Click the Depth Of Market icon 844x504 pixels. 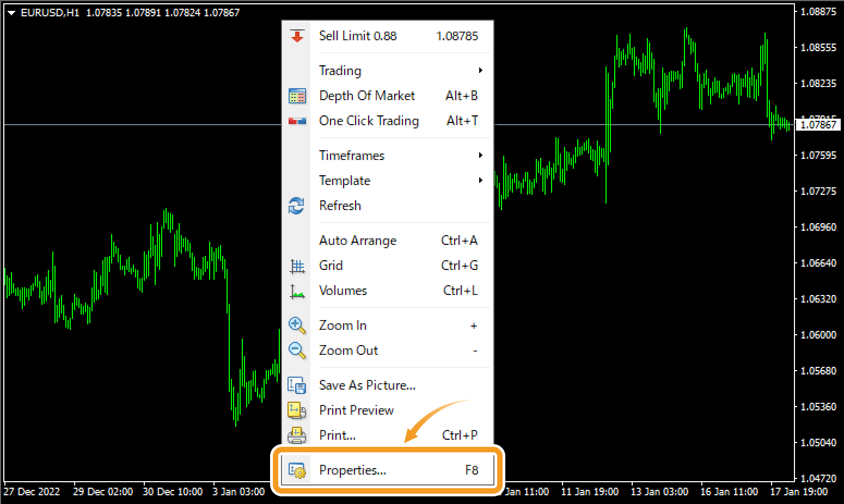tap(297, 96)
